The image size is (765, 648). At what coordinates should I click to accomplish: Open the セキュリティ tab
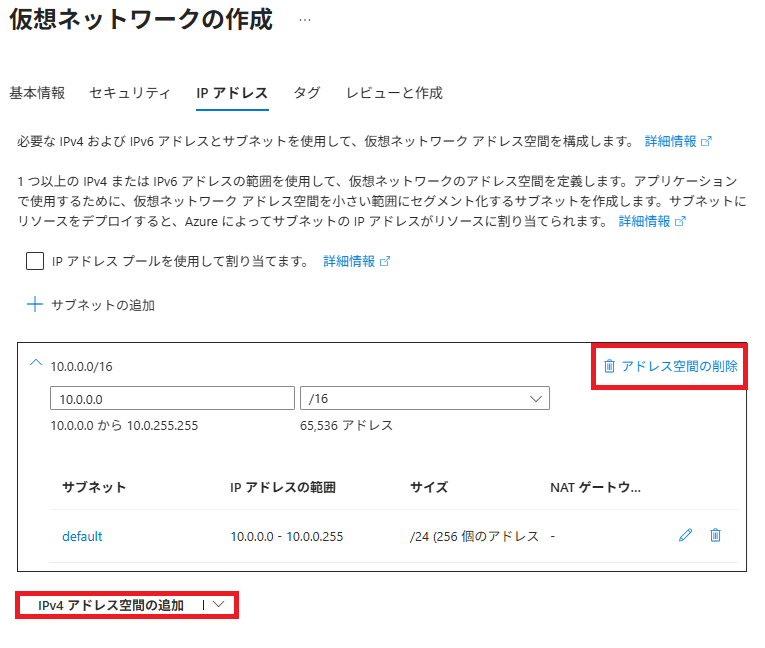tap(130, 93)
